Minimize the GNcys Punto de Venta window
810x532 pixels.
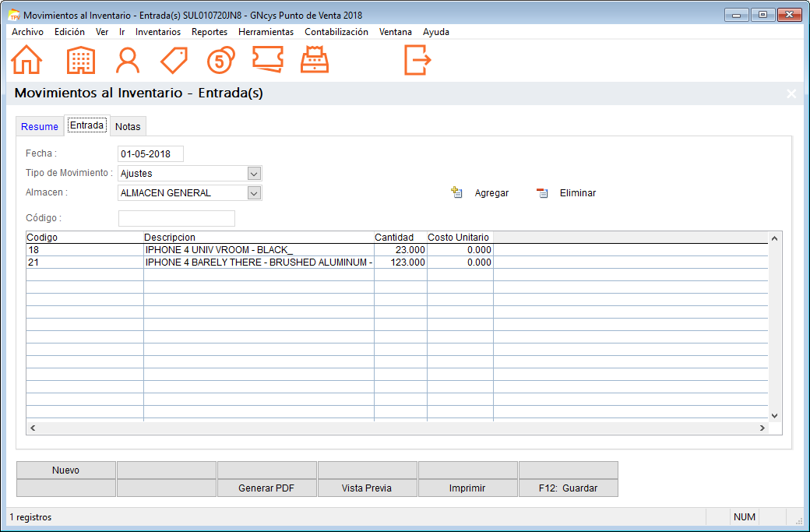(x=737, y=15)
